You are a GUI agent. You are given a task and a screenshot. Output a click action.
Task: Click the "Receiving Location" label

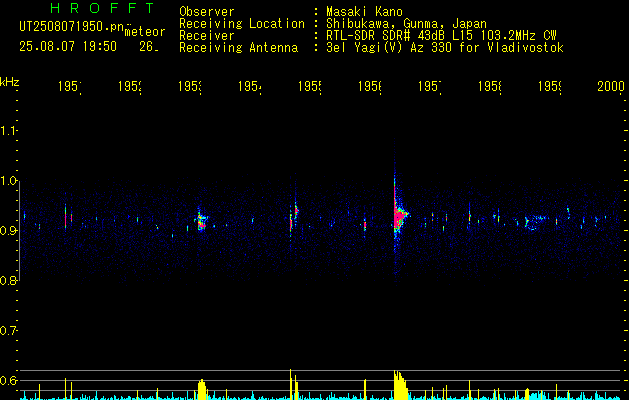click(x=242, y=24)
